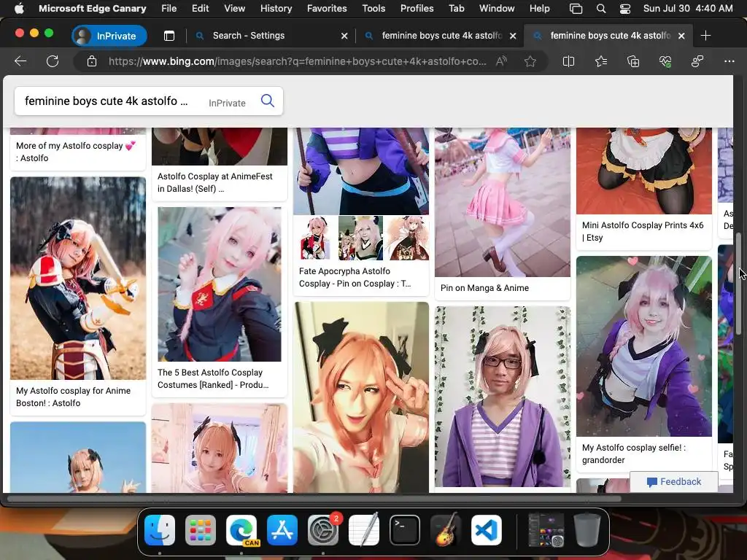Open Edge Canary from the Dock

[x=241, y=530]
